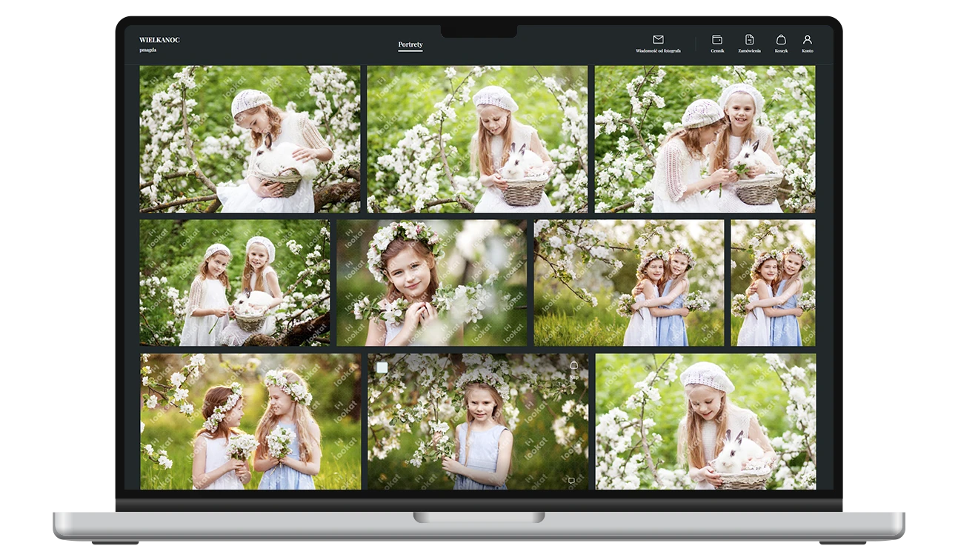The height and width of the screenshot is (560, 958).
Task: Open the Konto account icon
Action: point(807,40)
